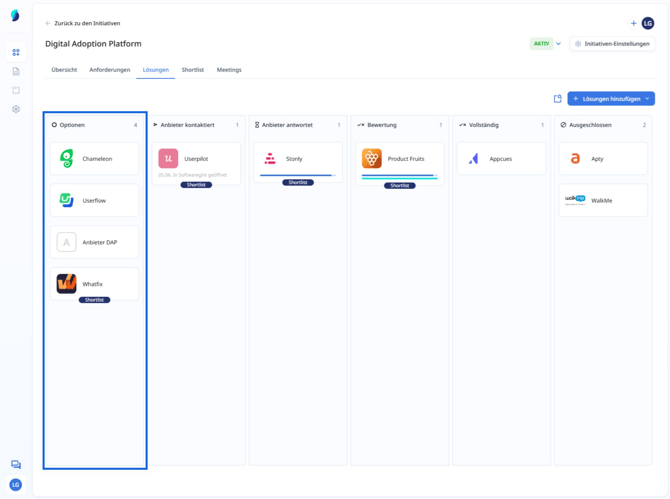The image size is (670, 499).
Task: Switch to the Übersicht tab
Action: 64,70
